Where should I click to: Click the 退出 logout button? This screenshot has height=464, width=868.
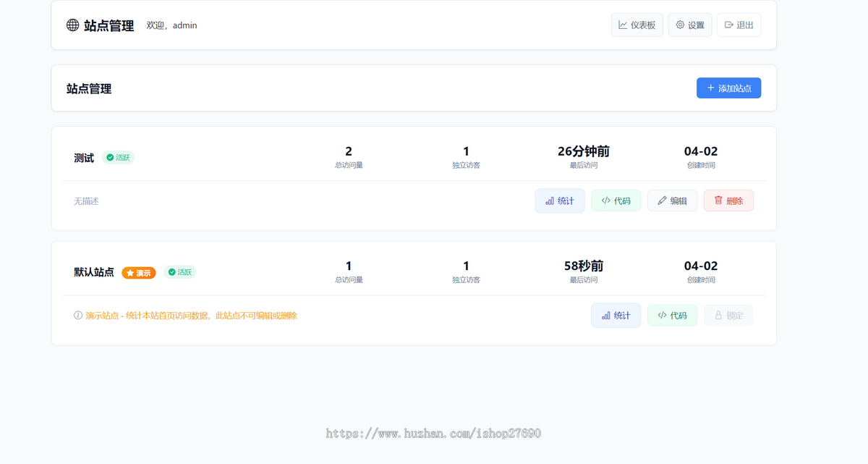[x=739, y=25]
